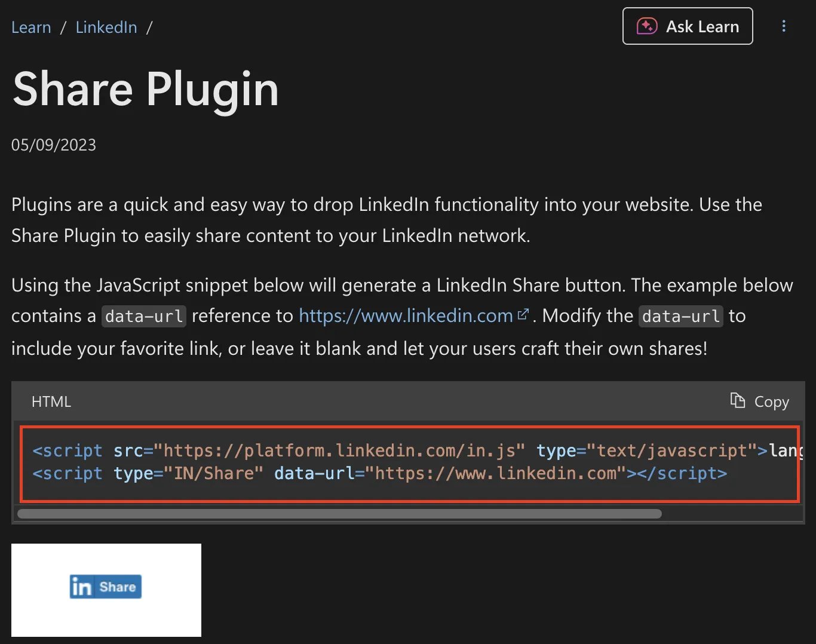Click the second data-url inline code mention

pyautogui.click(x=680, y=316)
